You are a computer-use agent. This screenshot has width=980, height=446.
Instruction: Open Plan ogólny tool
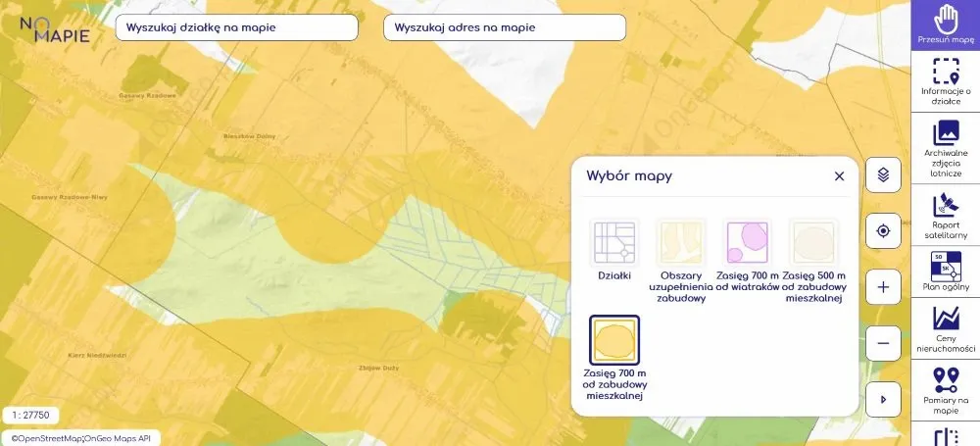pos(945,272)
